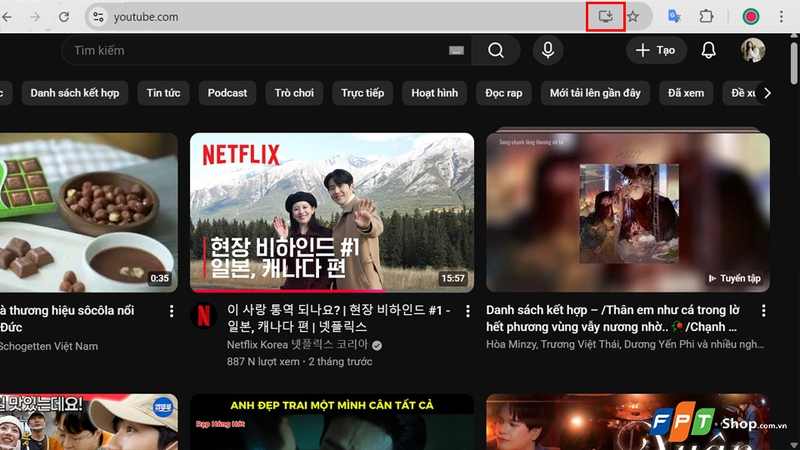Select the Đã xem chip
This screenshot has width=800, height=450.
(x=686, y=93)
